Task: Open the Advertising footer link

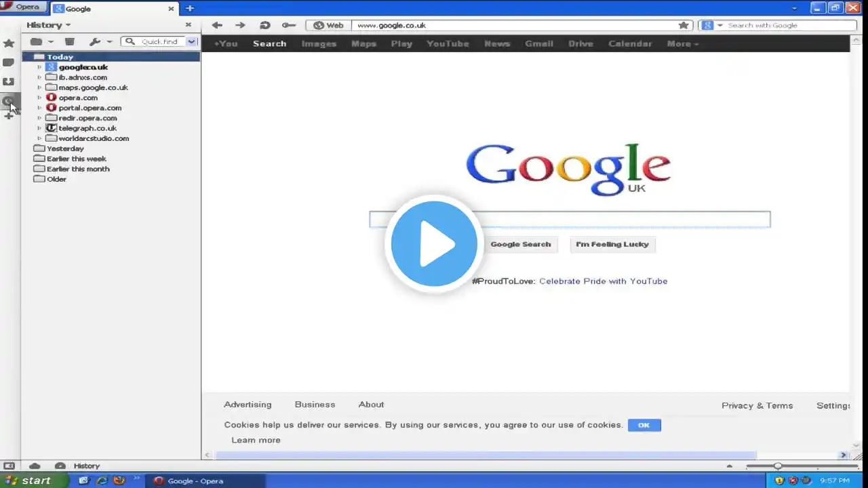Action: pos(248,405)
